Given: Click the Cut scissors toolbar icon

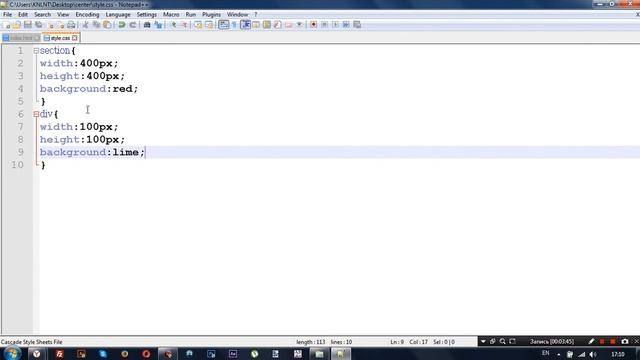Looking at the screenshot, I should (x=85, y=25).
